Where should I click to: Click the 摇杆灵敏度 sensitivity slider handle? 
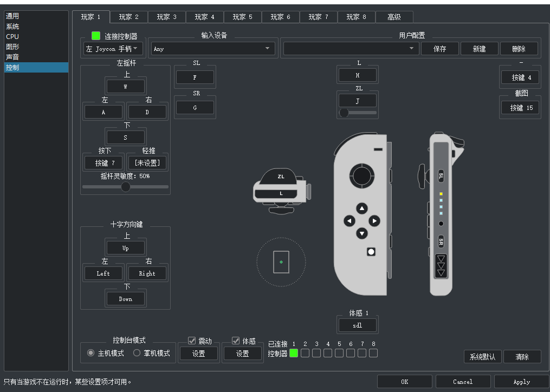coord(126,187)
